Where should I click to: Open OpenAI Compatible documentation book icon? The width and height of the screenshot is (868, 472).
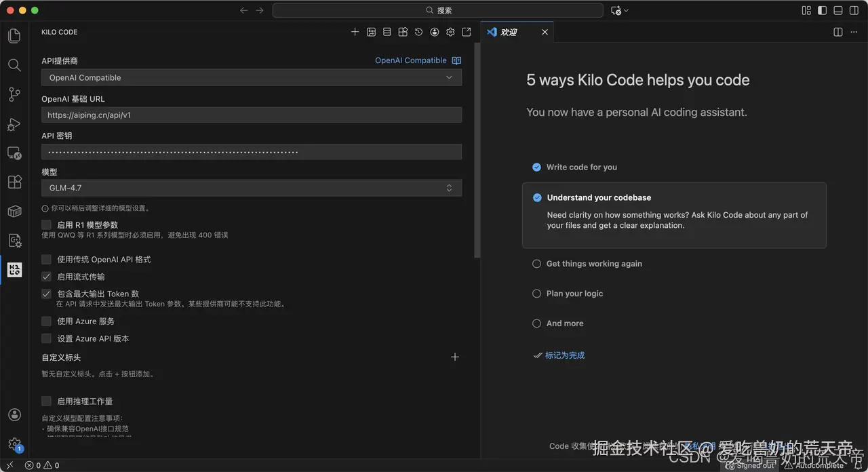click(x=456, y=60)
